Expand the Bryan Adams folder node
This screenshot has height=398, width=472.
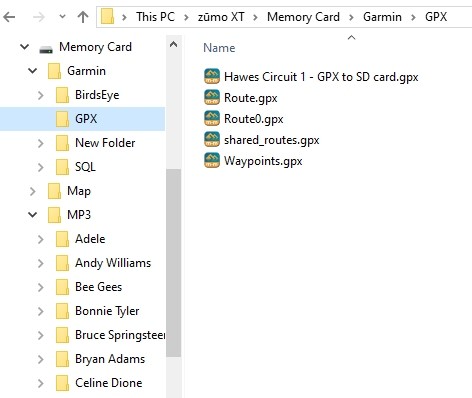41,359
